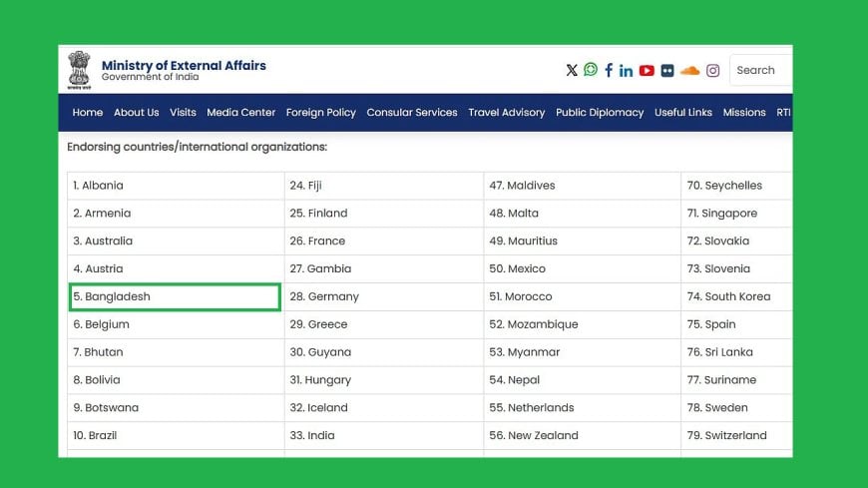Go to Consular Services menu
868x488 pixels.
(x=411, y=113)
